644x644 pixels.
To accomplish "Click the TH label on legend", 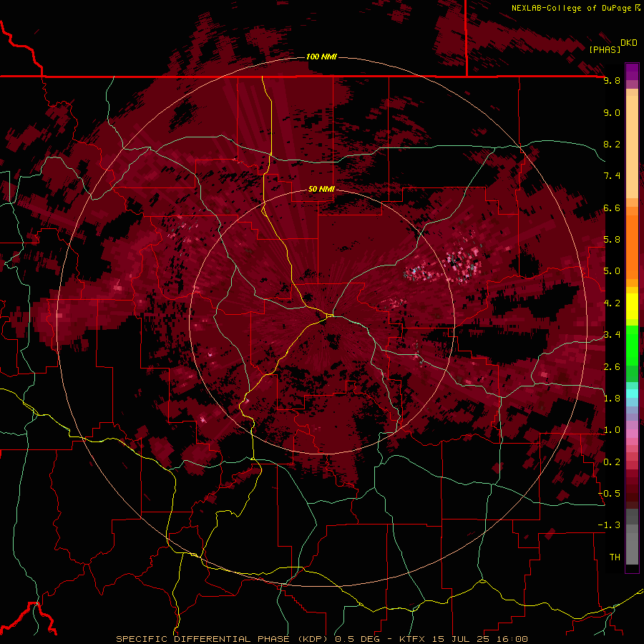I will pyautogui.click(x=615, y=557).
